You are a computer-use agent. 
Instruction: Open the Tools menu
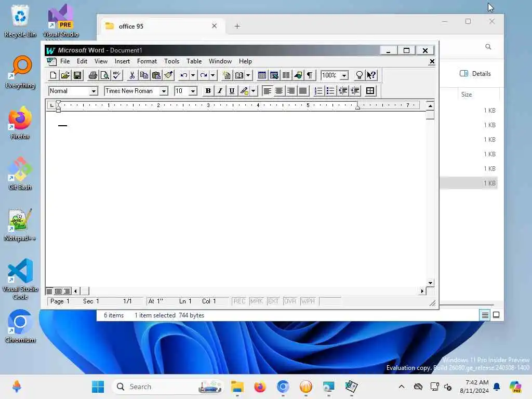(171, 61)
